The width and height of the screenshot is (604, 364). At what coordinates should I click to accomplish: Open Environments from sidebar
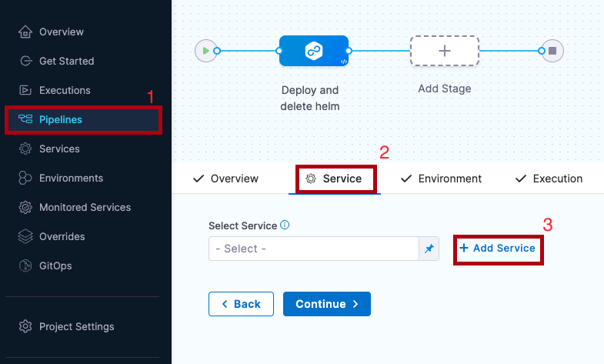point(71,178)
